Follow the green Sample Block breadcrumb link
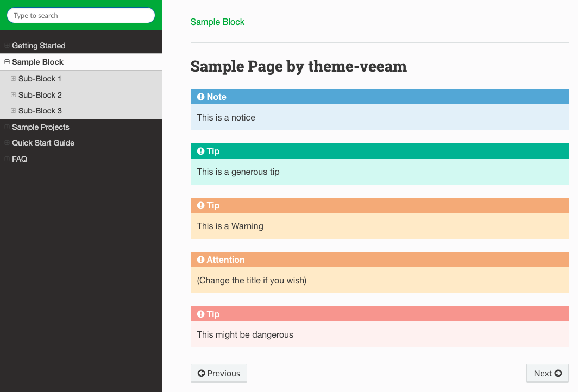The image size is (578, 392). (x=217, y=22)
